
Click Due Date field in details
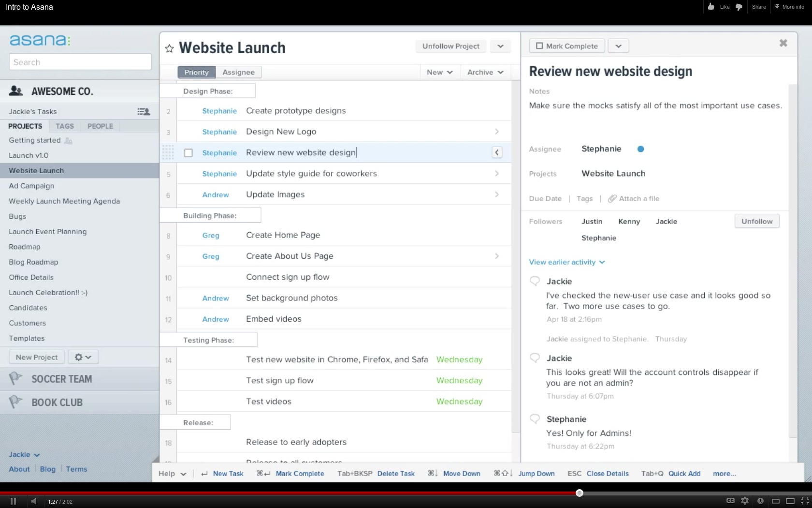[x=545, y=198]
